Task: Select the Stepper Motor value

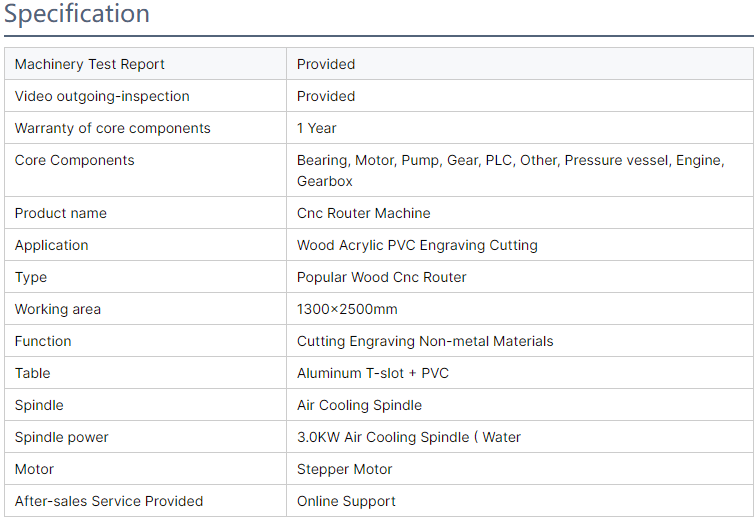Action: pyautogui.click(x=345, y=469)
